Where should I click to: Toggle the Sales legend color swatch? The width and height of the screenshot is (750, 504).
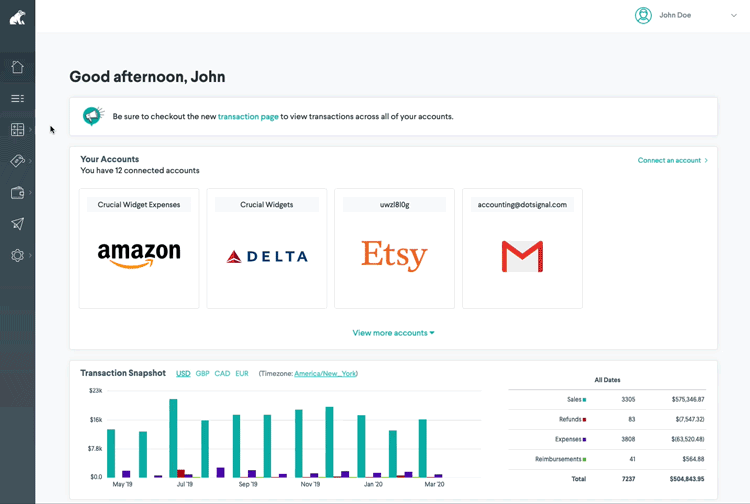point(584,400)
